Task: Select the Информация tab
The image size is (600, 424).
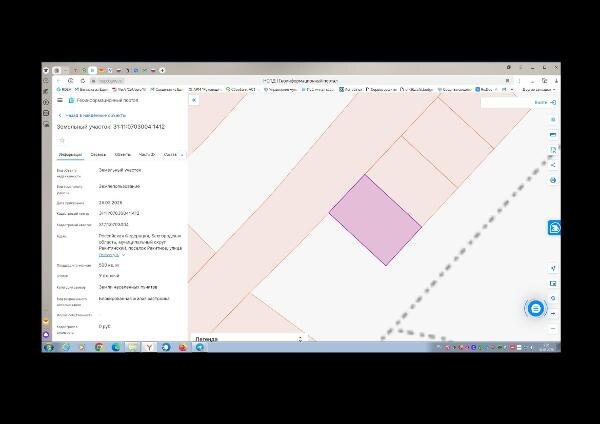Action: [x=70, y=155]
